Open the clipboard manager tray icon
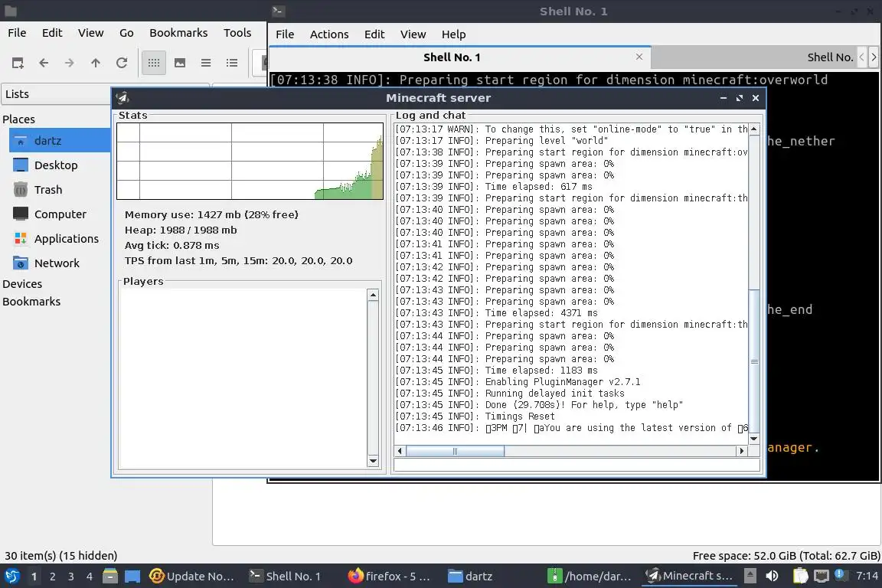882x588 pixels. (800, 577)
